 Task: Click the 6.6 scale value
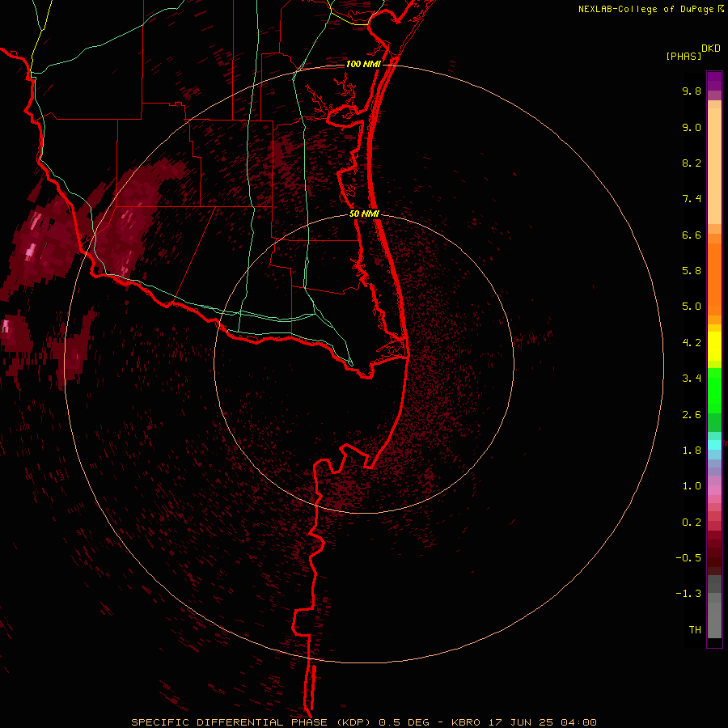[692, 235]
